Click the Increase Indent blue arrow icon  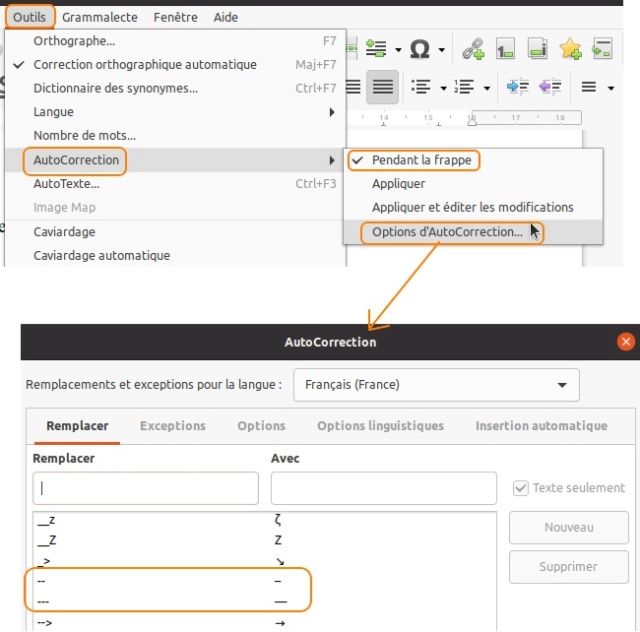[x=518, y=87]
